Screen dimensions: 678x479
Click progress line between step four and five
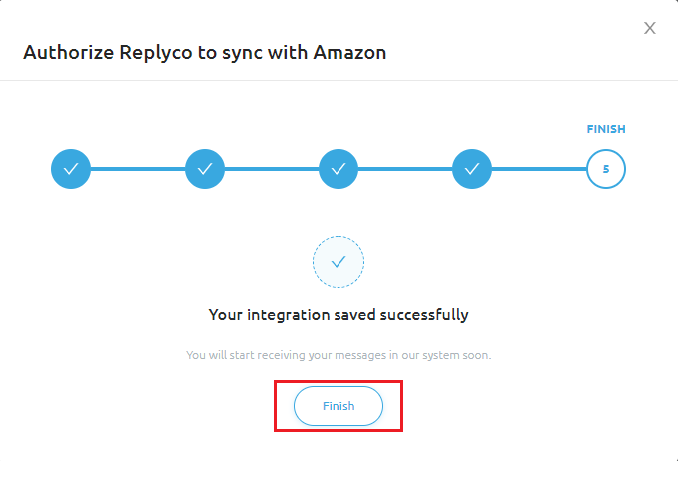coord(539,169)
